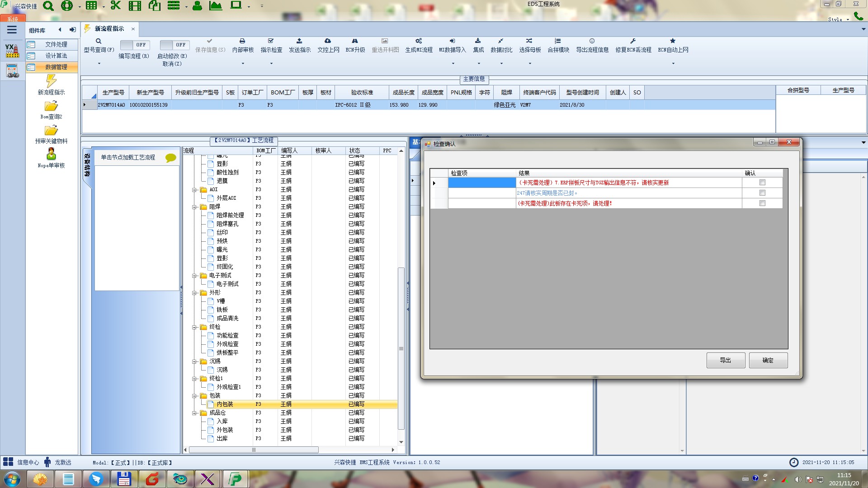Click Nope单审核 user icon
Image resolution: width=868 pixels, height=488 pixels.
[51, 155]
